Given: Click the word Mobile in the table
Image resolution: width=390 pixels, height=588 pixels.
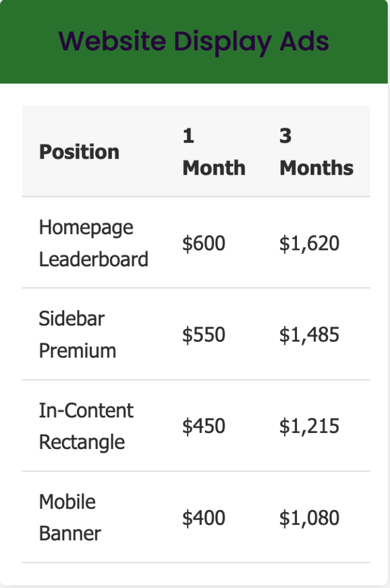Looking at the screenshot, I should coord(67,502).
